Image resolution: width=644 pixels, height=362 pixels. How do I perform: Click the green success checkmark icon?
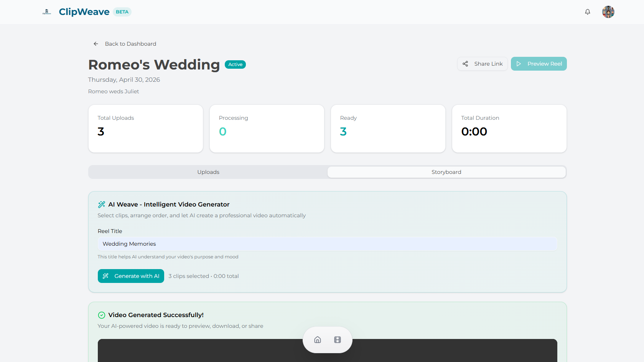point(102,315)
